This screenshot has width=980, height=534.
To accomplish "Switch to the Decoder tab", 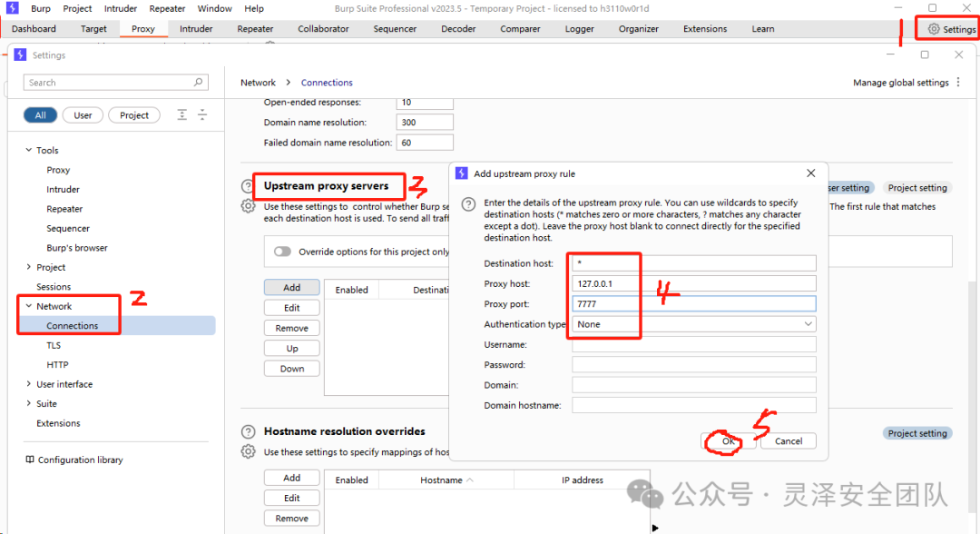I will (458, 29).
